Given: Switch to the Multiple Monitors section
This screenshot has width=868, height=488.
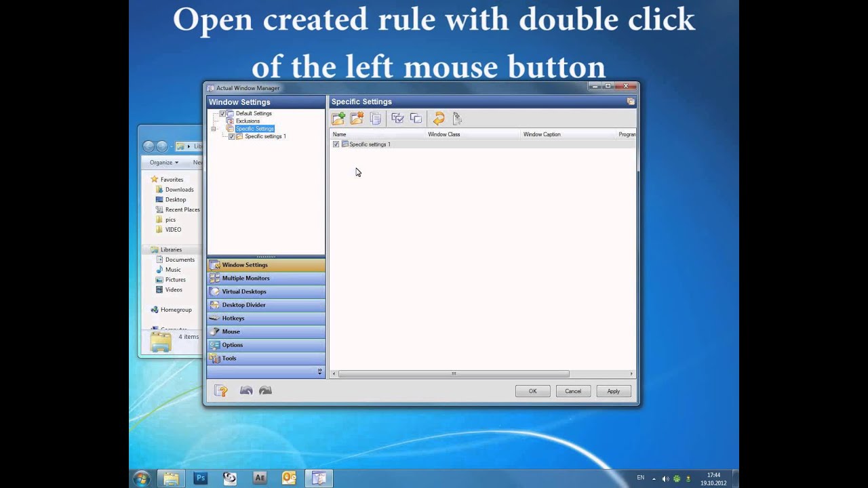Looking at the screenshot, I should (x=266, y=278).
